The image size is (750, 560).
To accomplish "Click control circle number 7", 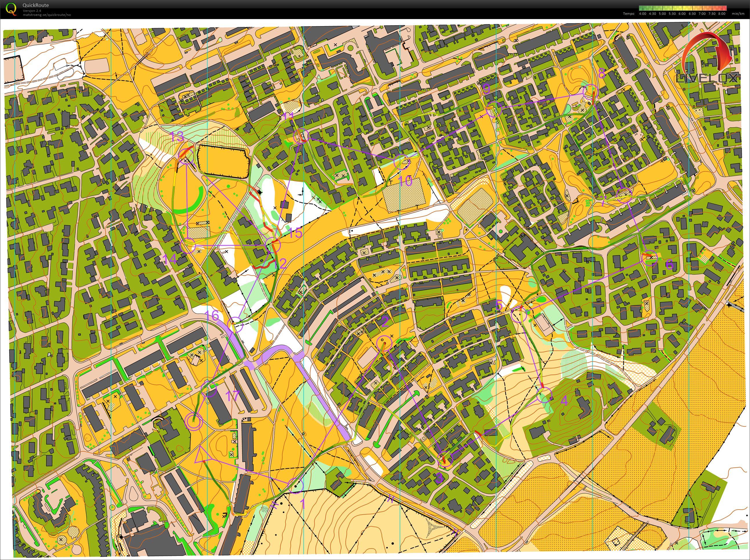I will click(624, 195).
